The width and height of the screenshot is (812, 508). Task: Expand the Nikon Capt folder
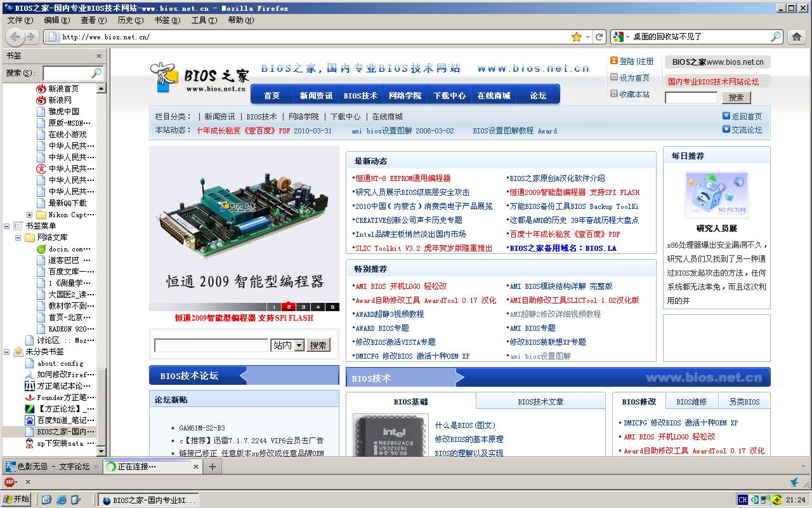pyautogui.click(x=30, y=215)
